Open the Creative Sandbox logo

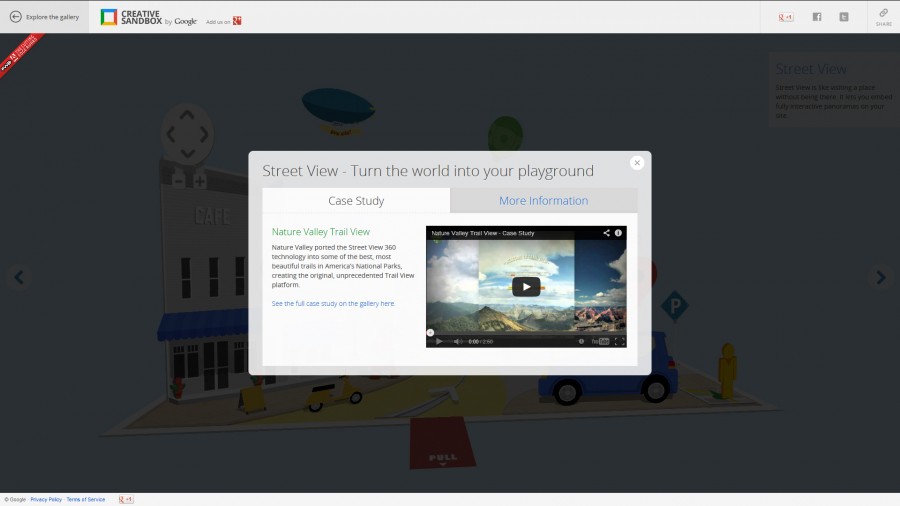click(x=148, y=18)
